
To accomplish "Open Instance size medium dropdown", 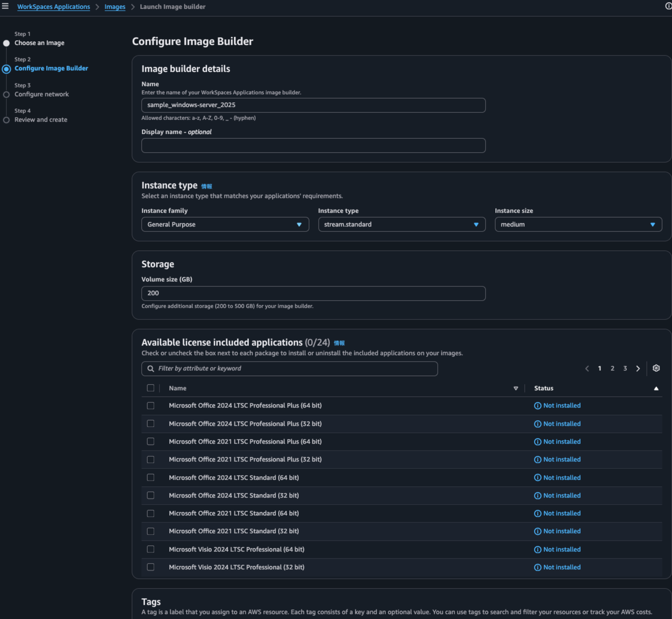I will coord(578,224).
